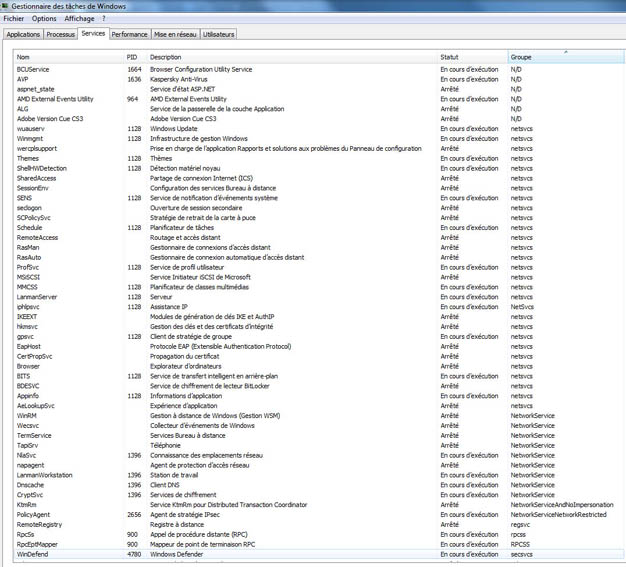Select the MSiSCSI service
The image size is (626, 567).
319,277
